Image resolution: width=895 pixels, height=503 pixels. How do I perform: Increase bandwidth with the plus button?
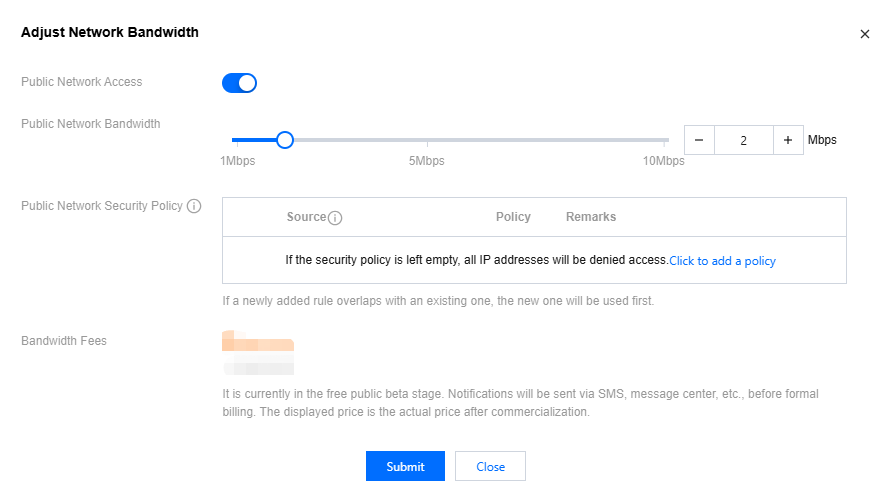click(x=788, y=140)
